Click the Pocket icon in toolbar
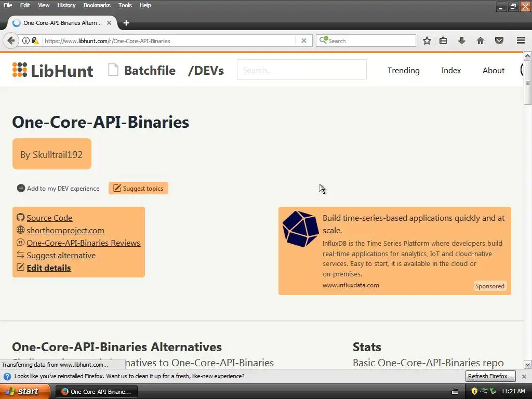The height and width of the screenshot is (399, 532). pos(499,41)
